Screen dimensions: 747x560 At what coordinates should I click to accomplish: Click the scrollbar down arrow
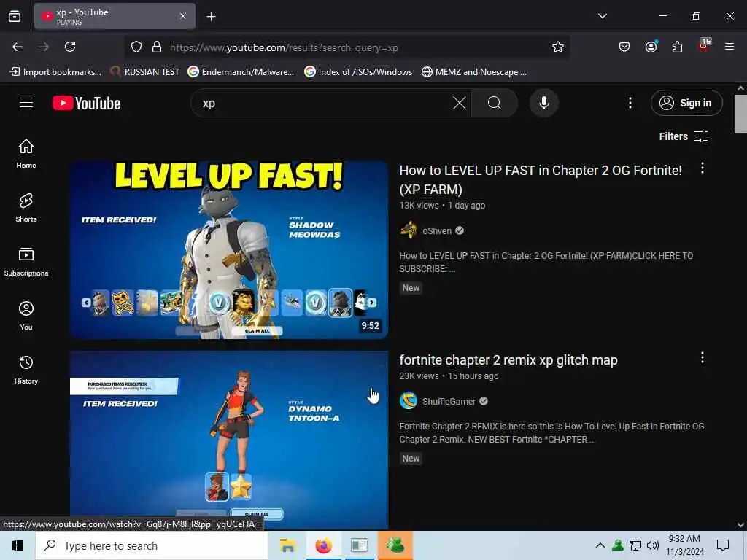tap(740, 525)
